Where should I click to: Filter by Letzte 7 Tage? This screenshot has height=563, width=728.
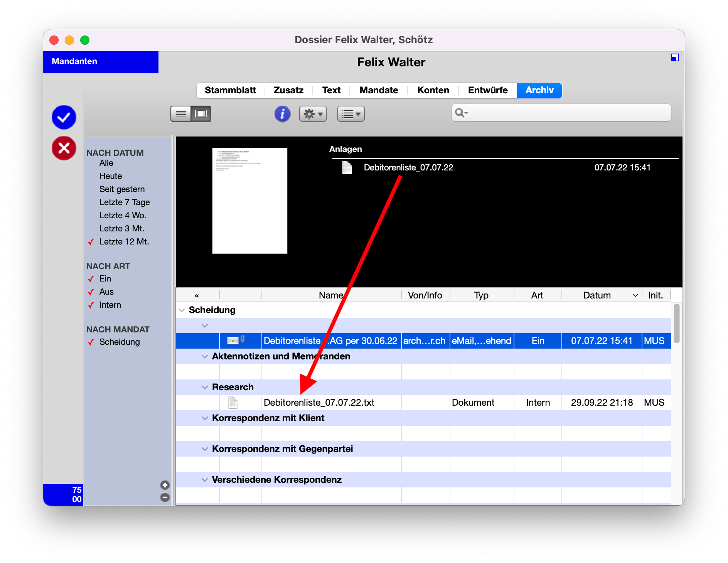[125, 202]
